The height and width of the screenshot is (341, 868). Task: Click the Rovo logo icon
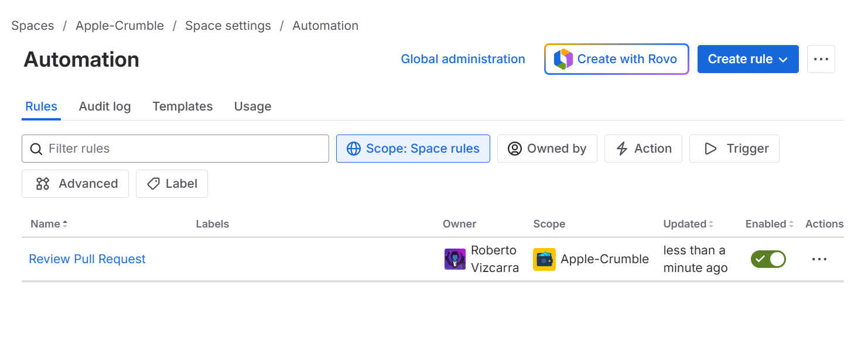pyautogui.click(x=563, y=59)
